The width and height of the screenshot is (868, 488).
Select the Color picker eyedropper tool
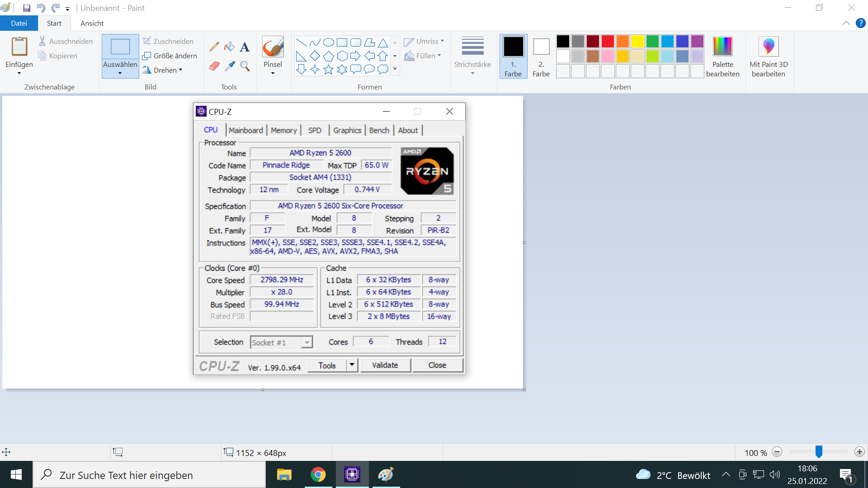(x=230, y=66)
